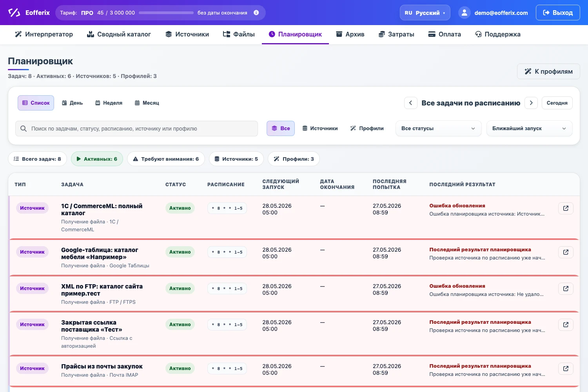The height and width of the screenshot is (392, 588).
Task: Click the К профилям button
Action: (548, 71)
